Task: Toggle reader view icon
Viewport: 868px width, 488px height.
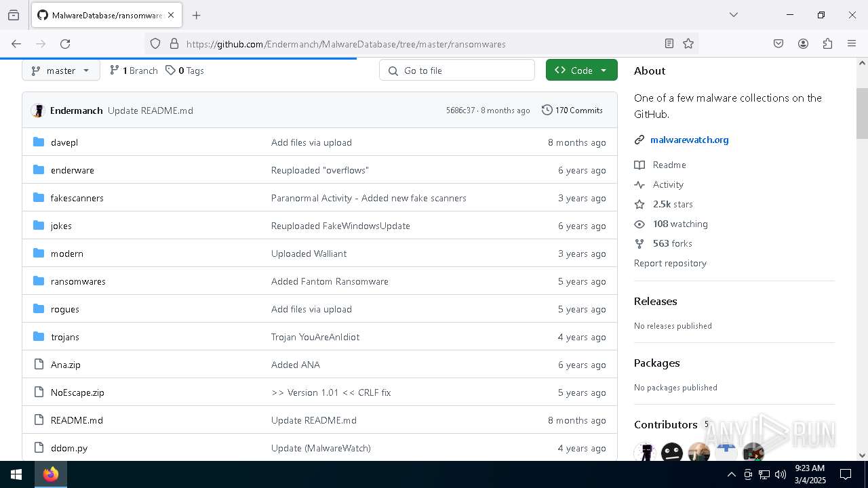Action: tap(669, 43)
